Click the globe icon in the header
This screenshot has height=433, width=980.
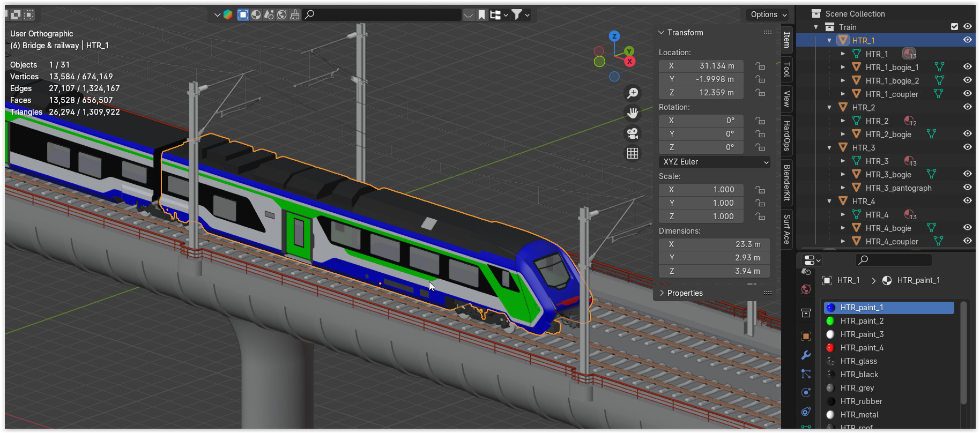click(282, 14)
